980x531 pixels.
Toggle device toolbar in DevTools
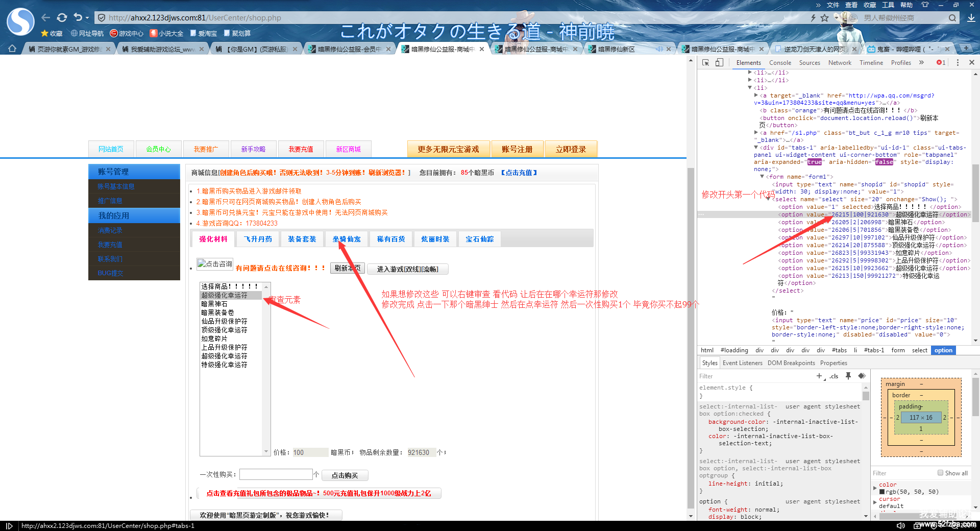[719, 62]
